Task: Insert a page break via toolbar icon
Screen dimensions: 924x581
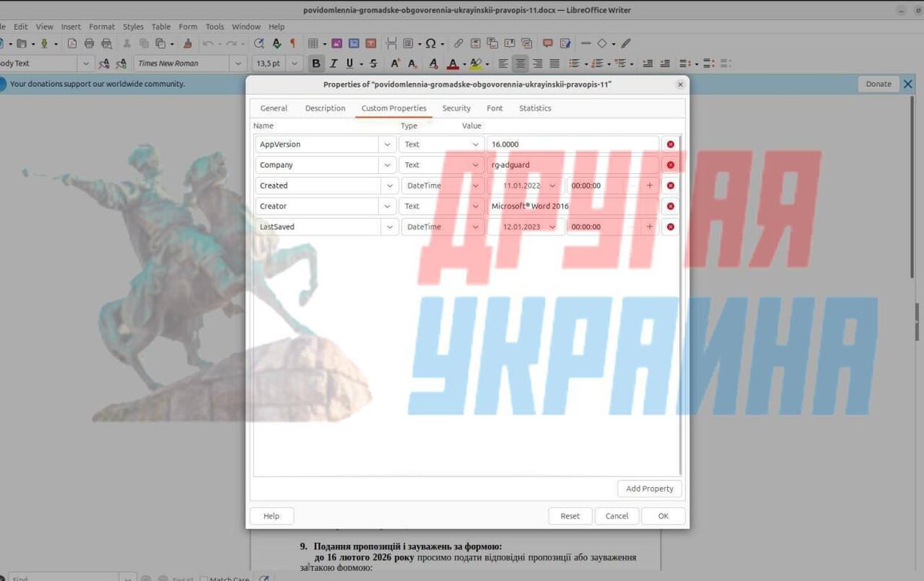Action: click(x=391, y=44)
